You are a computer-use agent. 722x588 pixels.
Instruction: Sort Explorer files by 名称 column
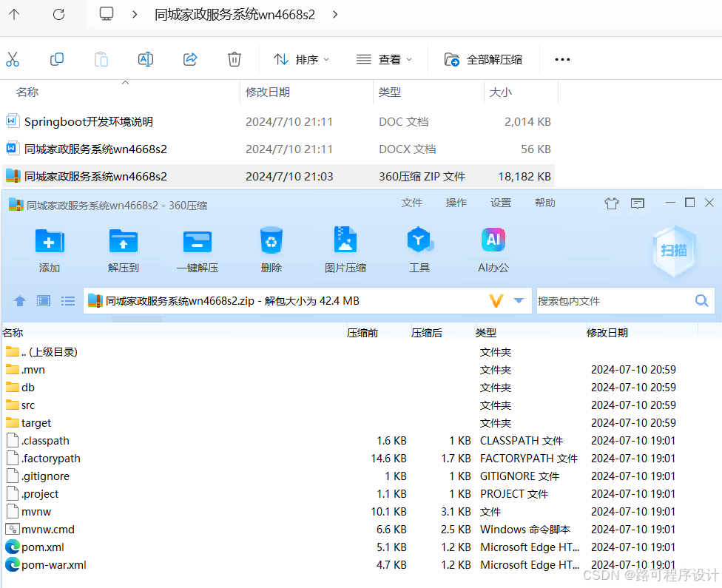tap(27, 92)
